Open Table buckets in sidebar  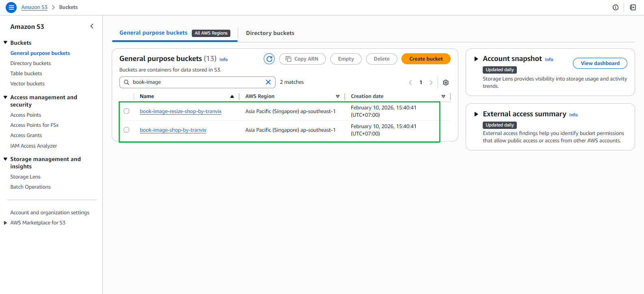(26, 74)
